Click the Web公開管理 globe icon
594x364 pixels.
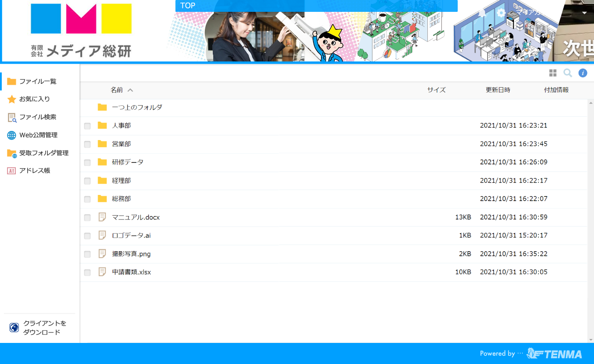tap(11, 135)
